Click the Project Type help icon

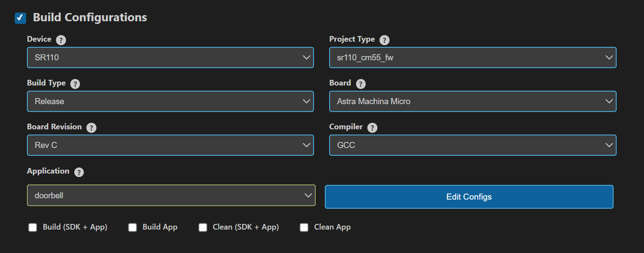[384, 39]
